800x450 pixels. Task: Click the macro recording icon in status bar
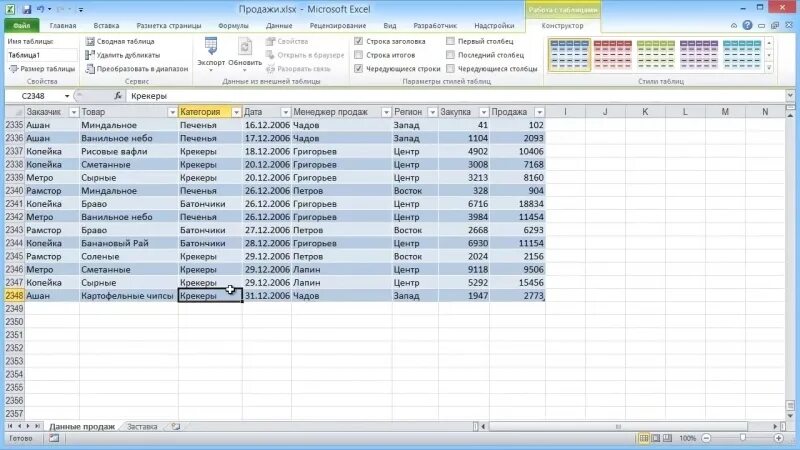54,438
